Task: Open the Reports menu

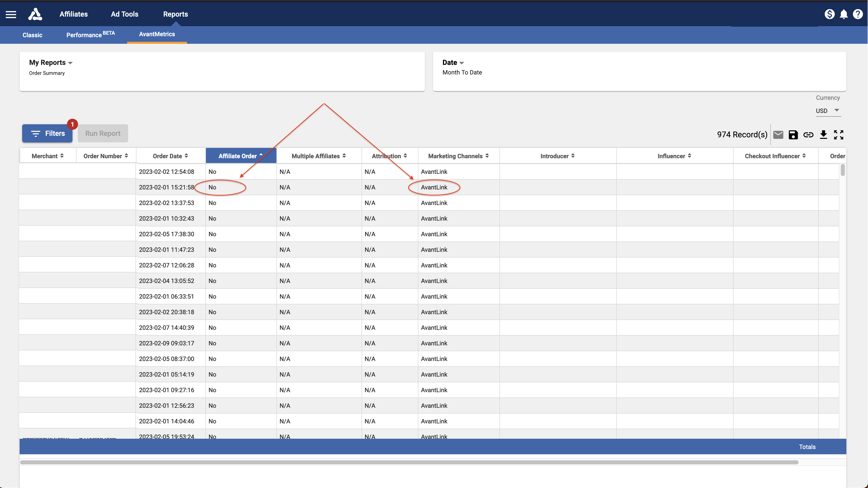Action: (175, 14)
